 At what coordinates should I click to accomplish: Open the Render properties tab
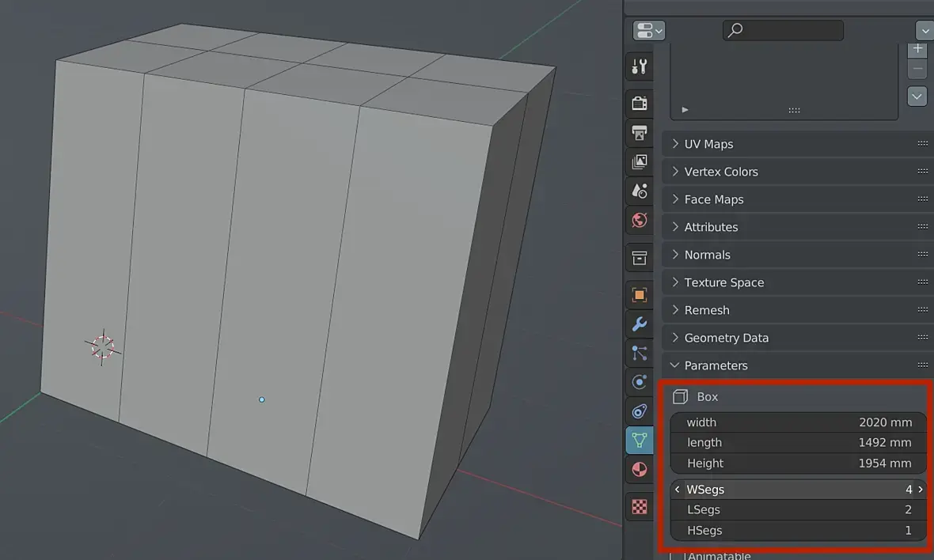(x=639, y=103)
